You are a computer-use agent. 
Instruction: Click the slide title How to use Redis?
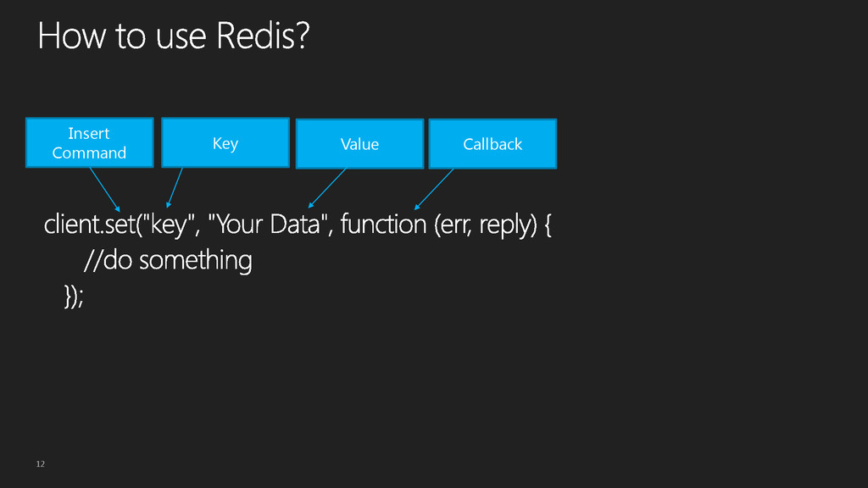tap(174, 36)
